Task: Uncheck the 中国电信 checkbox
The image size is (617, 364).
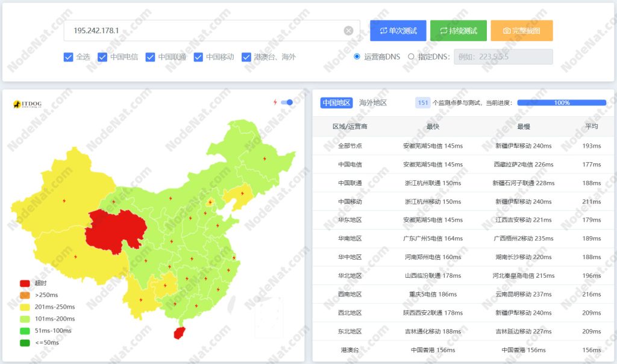Action: pos(102,57)
